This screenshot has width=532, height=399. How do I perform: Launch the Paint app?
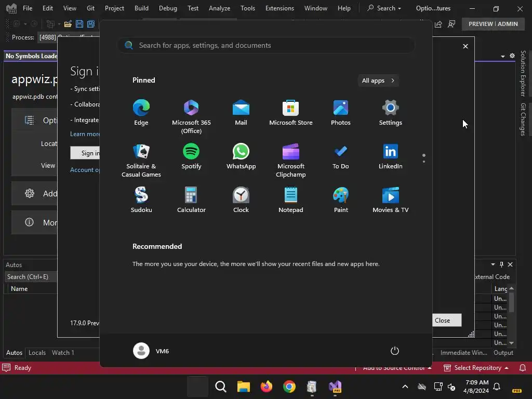coord(341,200)
